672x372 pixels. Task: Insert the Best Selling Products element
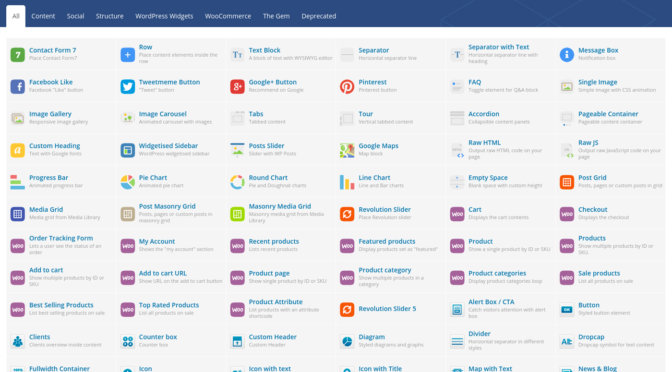click(60, 309)
